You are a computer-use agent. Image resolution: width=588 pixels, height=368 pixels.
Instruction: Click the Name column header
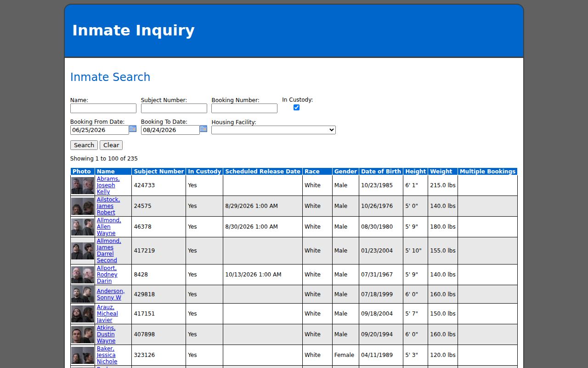[x=113, y=172]
